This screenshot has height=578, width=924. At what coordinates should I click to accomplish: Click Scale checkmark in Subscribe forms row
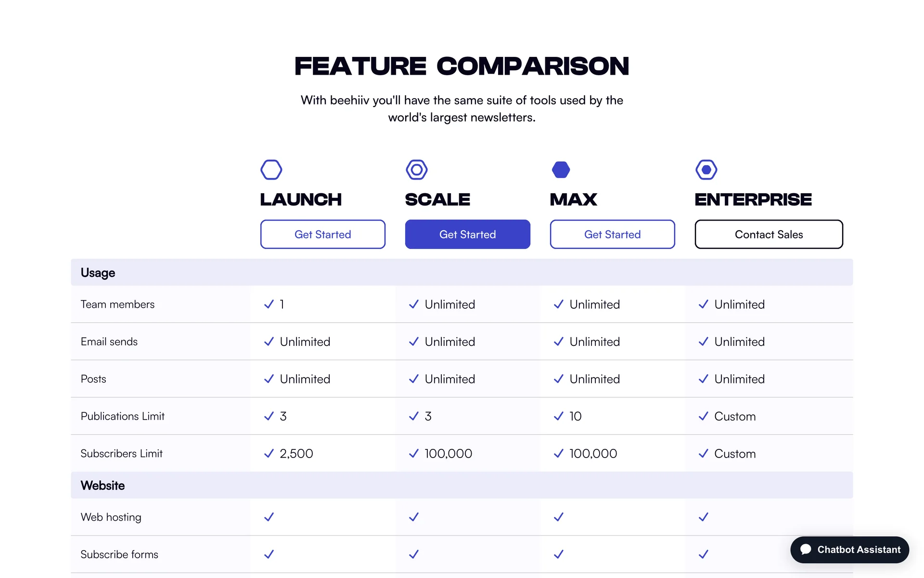tap(414, 554)
